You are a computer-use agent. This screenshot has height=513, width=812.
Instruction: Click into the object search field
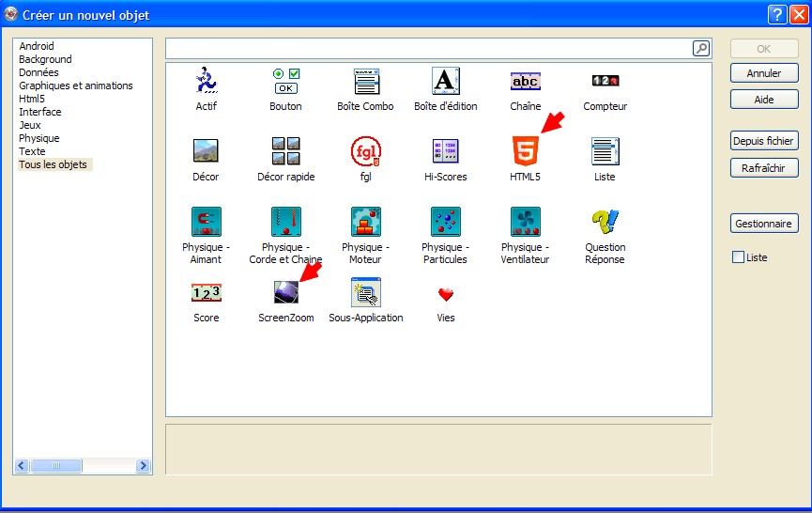429,48
